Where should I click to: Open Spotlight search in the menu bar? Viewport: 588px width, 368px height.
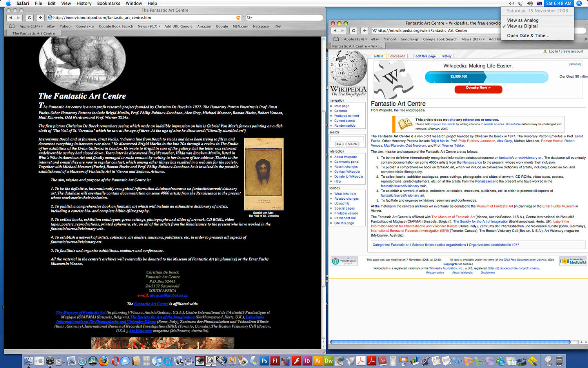[579, 3]
